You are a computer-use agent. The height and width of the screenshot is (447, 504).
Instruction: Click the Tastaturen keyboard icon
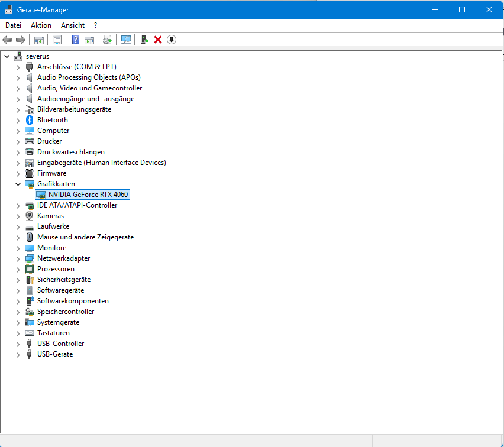[x=29, y=333]
